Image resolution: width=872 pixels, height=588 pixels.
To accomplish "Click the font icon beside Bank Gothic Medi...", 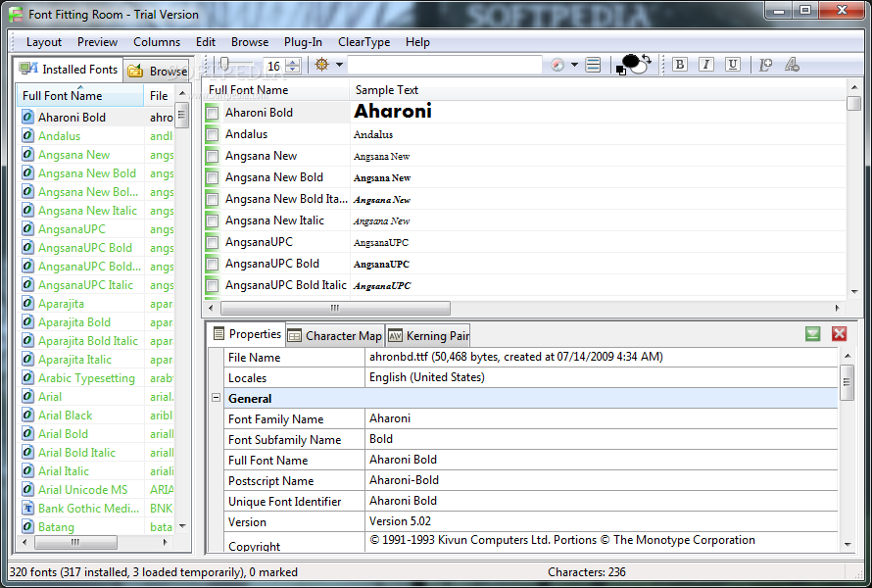I will [27, 508].
